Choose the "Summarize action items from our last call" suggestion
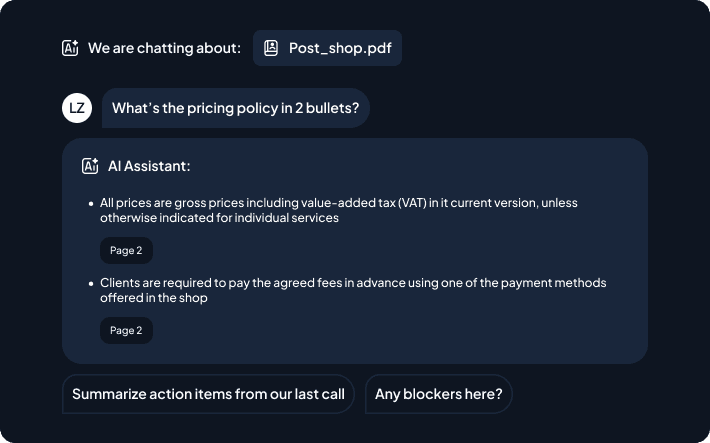The height and width of the screenshot is (443, 710). pyautogui.click(x=208, y=394)
